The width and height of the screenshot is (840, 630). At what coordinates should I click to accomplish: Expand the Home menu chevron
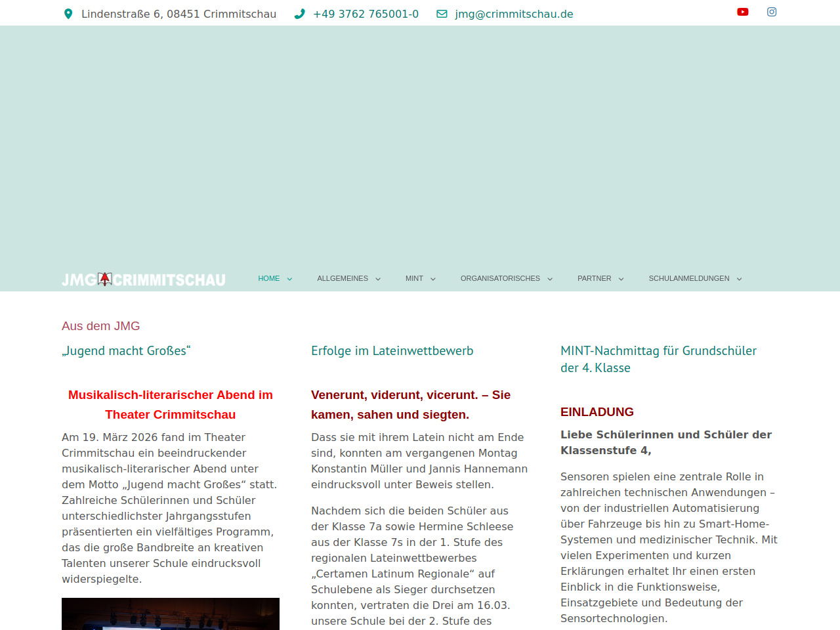[x=289, y=279]
